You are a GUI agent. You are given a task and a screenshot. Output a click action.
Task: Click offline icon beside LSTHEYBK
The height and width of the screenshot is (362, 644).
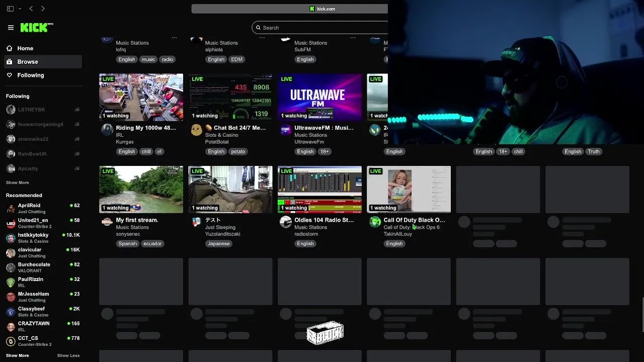pyautogui.click(x=77, y=110)
